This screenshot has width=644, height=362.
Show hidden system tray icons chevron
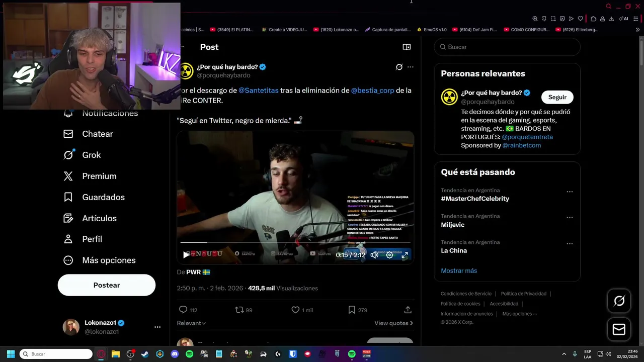563,354
